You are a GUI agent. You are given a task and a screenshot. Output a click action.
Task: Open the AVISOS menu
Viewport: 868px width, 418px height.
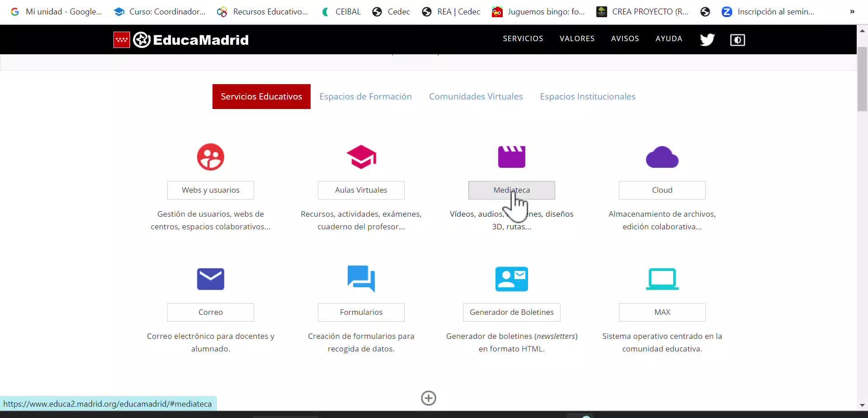pyautogui.click(x=625, y=39)
